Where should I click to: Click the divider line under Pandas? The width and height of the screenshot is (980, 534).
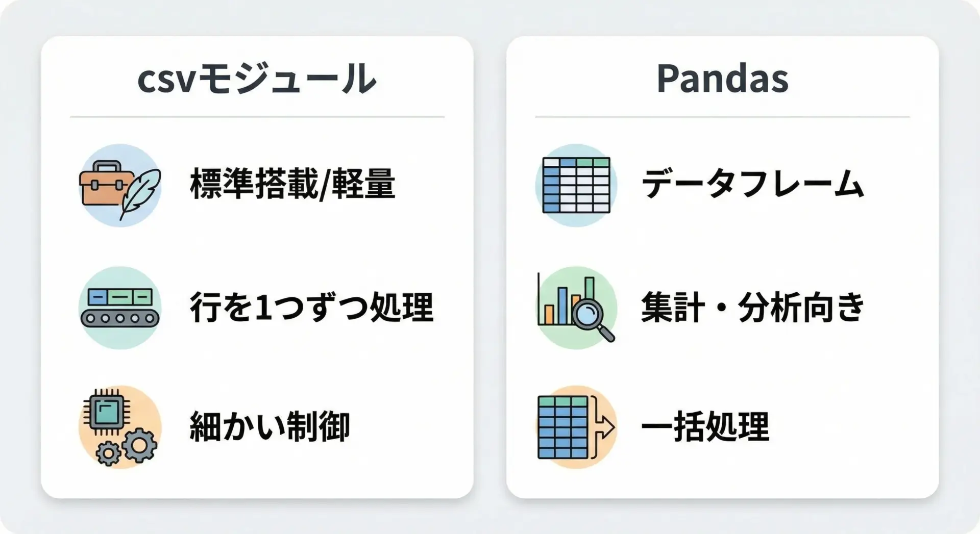pos(722,117)
